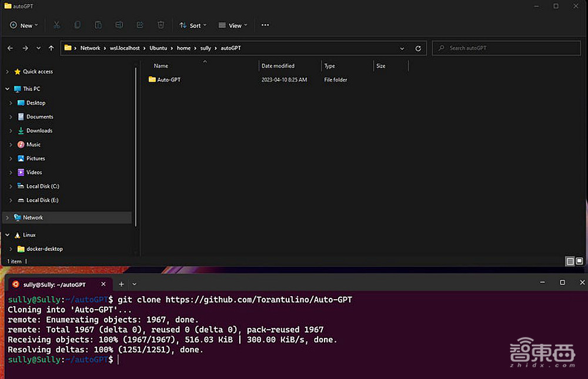Click the Delete trash icon
588x379 pixels.
point(161,25)
